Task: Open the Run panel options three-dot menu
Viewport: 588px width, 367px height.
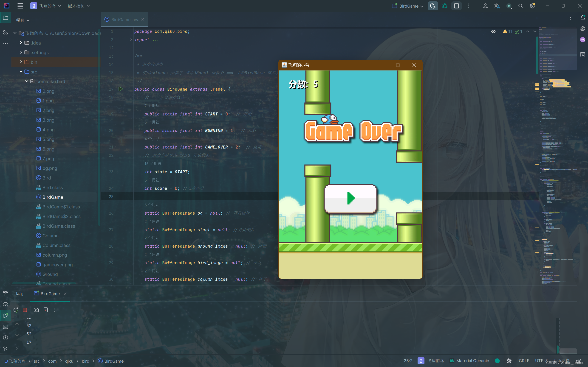Action: pos(54,310)
